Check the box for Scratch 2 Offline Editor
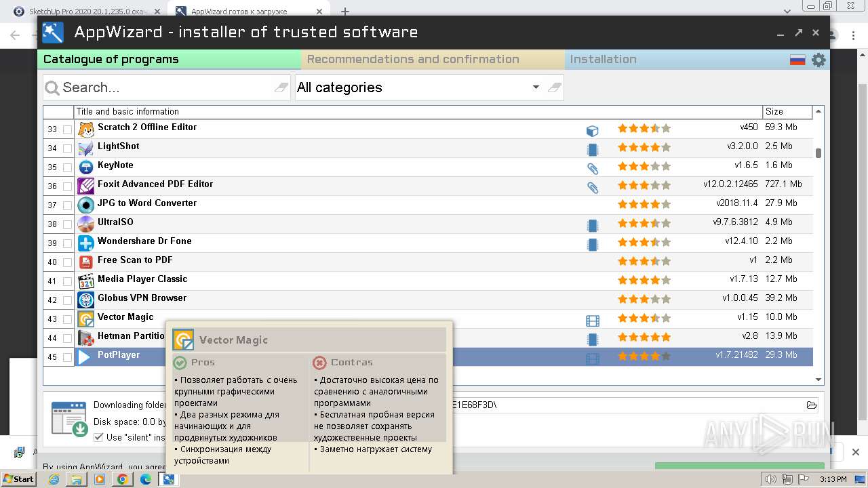Image resolution: width=868 pixels, height=488 pixels. click(67, 129)
